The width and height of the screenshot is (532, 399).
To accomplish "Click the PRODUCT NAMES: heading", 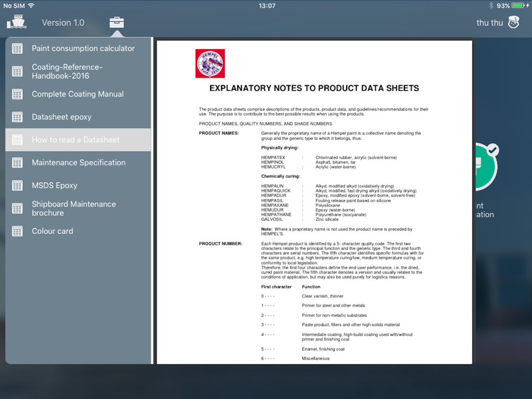I will click(x=219, y=133).
